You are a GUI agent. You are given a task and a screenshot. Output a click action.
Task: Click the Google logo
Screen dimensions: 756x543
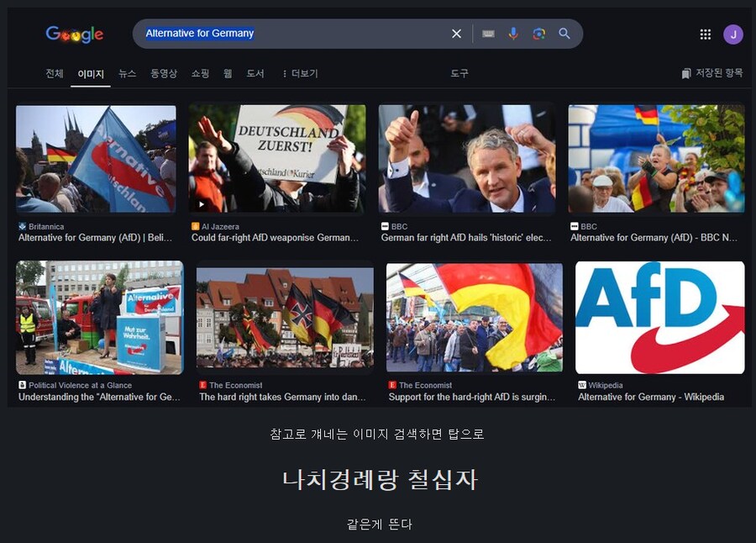pyautogui.click(x=75, y=34)
